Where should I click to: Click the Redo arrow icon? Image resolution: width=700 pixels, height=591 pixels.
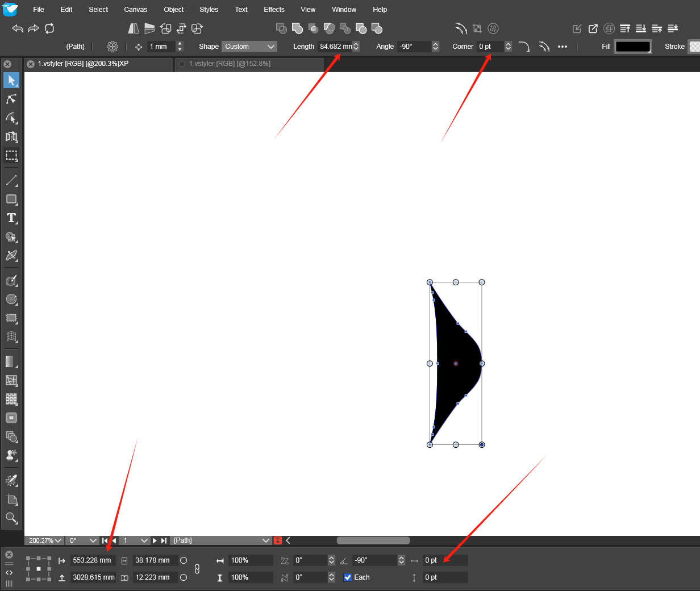pyautogui.click(x=34, y=28)
